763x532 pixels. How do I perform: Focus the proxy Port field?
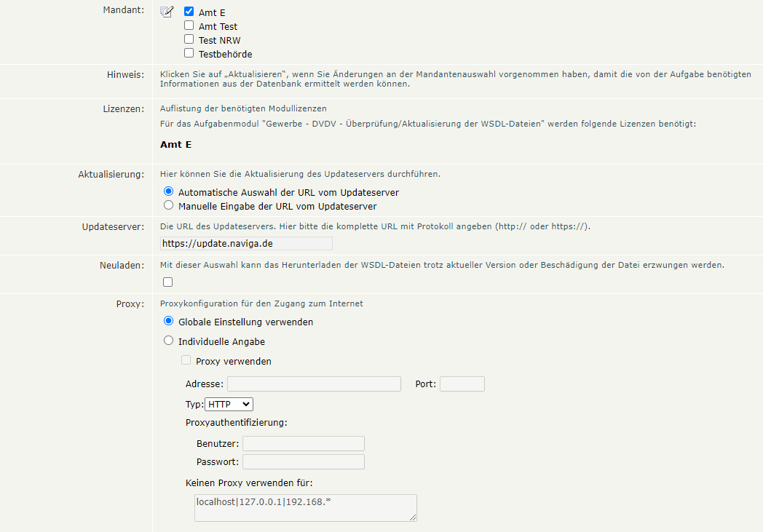pyautogui.click(x=462, y=384)
